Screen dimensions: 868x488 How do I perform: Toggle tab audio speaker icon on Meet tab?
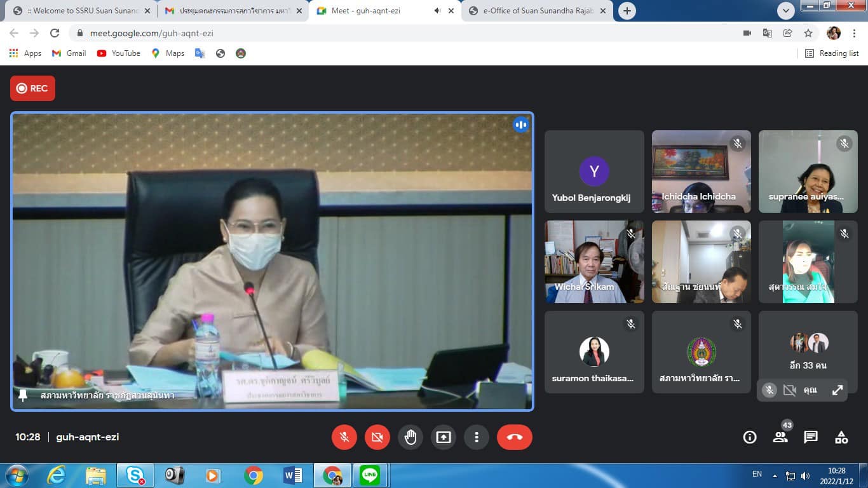pos(437,11)
